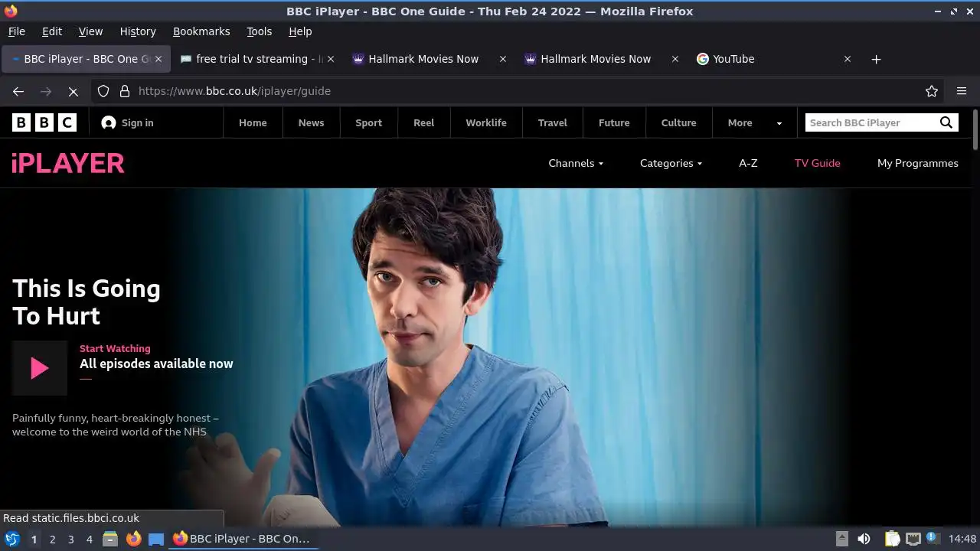Close the first Hallmark Movies Now tab
Image resolution: width=980 pixels, height=551 pixels.
[503, 59]
